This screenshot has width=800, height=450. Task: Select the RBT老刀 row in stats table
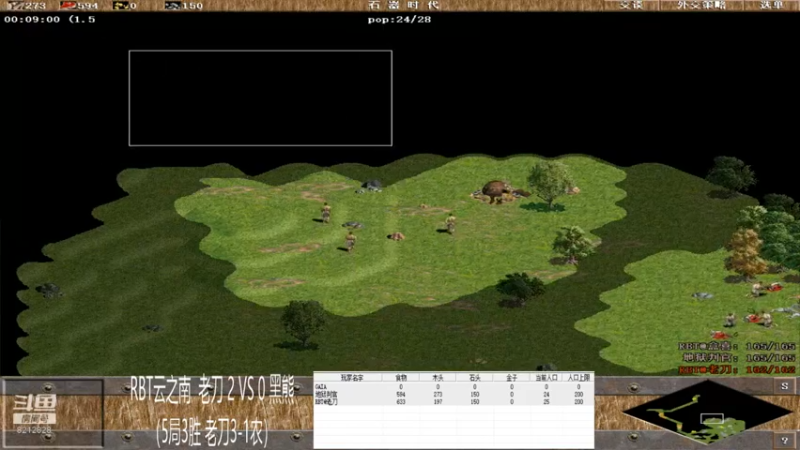click(x=453, y=402)
